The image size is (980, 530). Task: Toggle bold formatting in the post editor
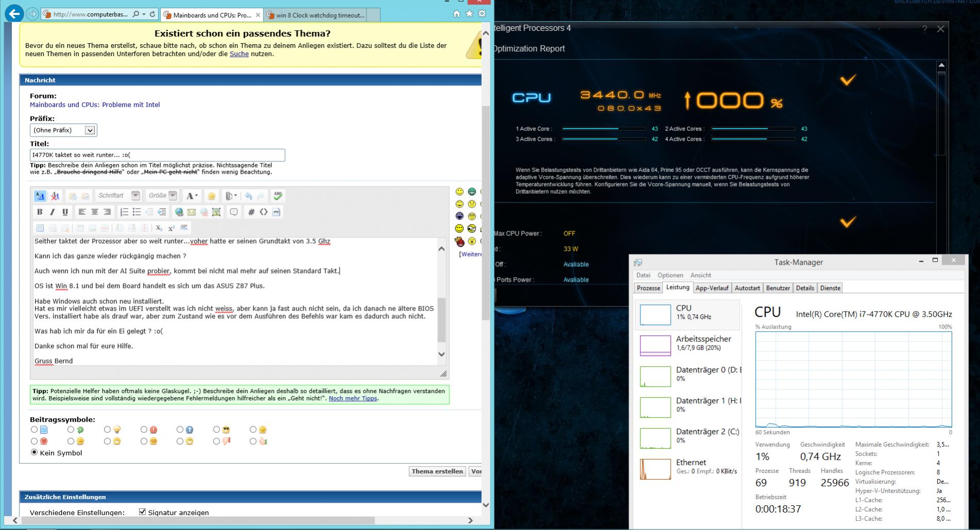40,212
